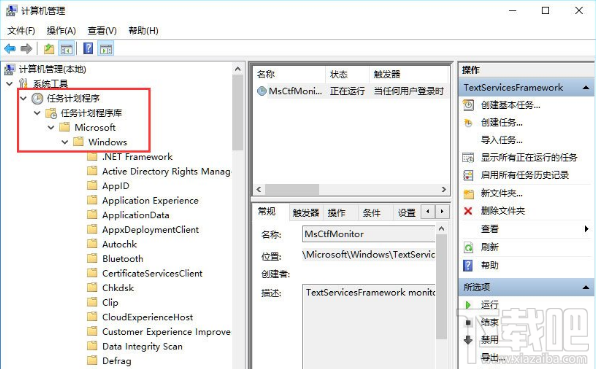Click the Up one level folder icon

pyautogui.click(x=49, y=49)
